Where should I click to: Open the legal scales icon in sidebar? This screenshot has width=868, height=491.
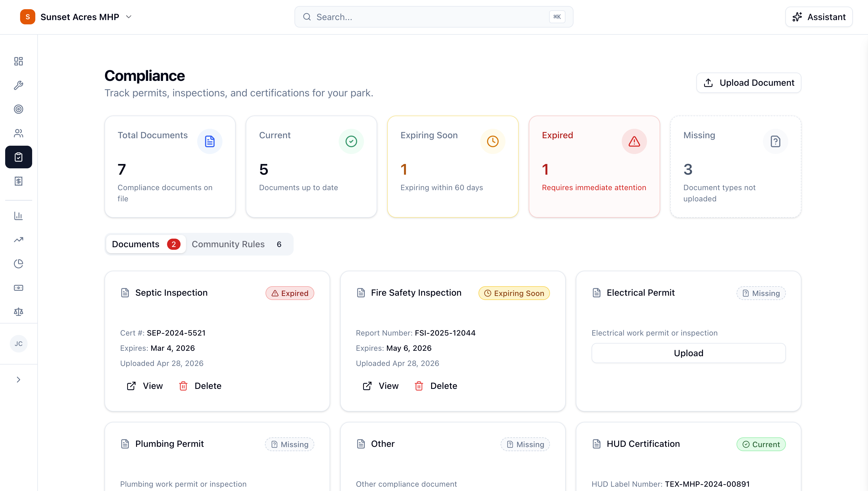(19, 311)
